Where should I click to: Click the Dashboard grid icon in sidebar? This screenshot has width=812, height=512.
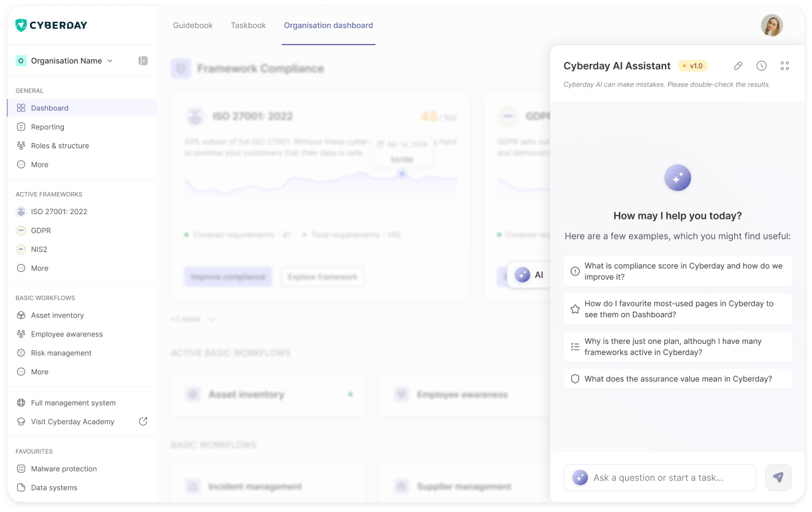(21, 108)
